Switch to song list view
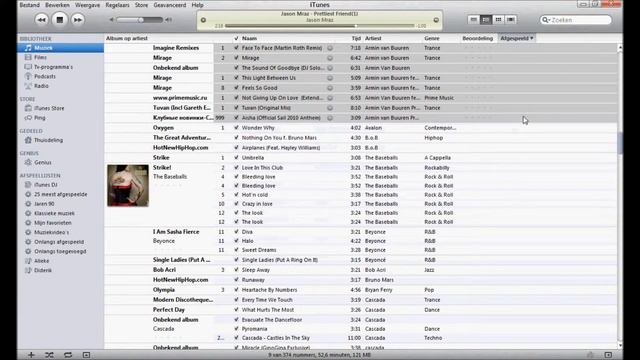640x360 pixels. coord(473,20)
